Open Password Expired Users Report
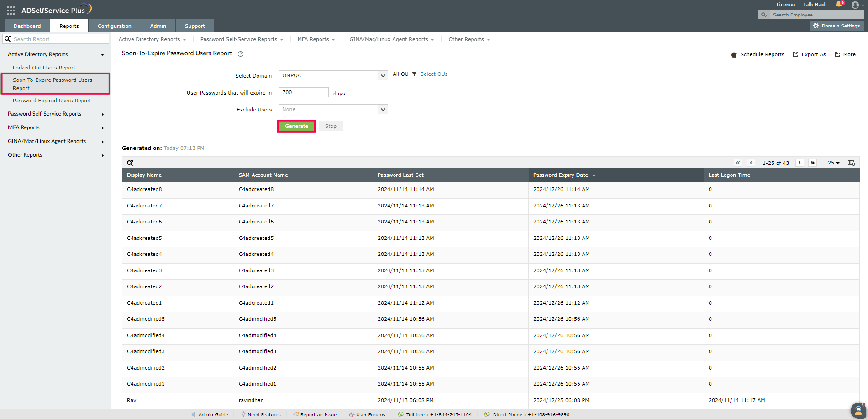 click(x=52, y=101)
